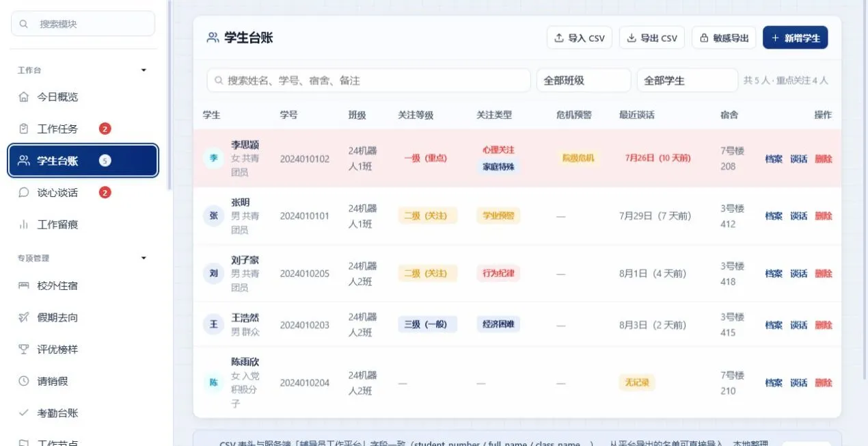Open 档案 for 刘子豪
This screenshot has width=868, height=446.
pyautogui.click(x=774, y=274)
